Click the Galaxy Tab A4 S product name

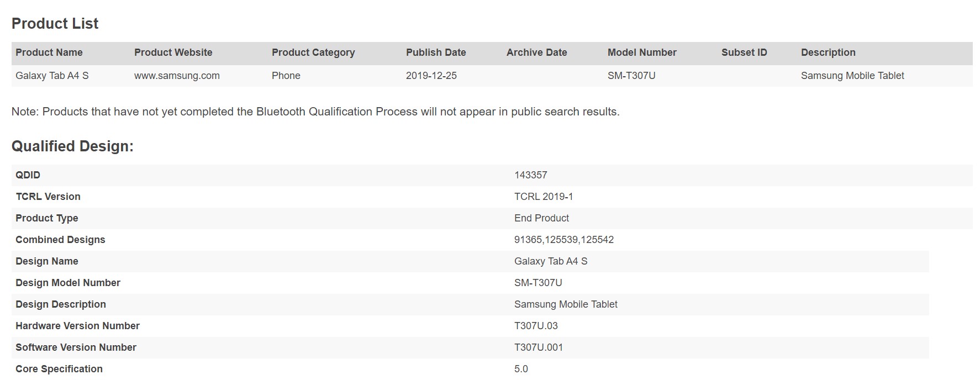(52, 76)
